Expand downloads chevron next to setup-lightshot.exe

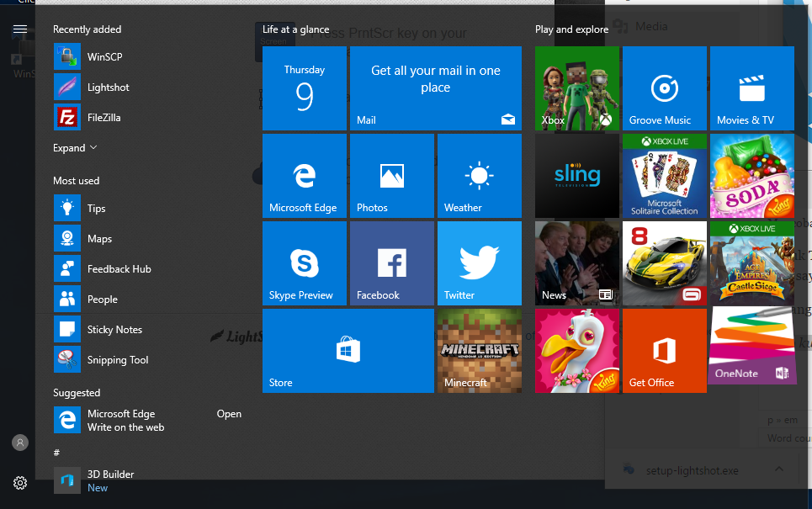tap(779, 469)
